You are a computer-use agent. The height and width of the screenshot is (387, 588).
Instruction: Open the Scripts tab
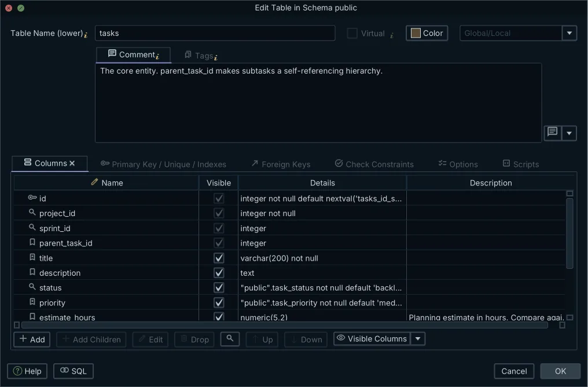(521, 164)
